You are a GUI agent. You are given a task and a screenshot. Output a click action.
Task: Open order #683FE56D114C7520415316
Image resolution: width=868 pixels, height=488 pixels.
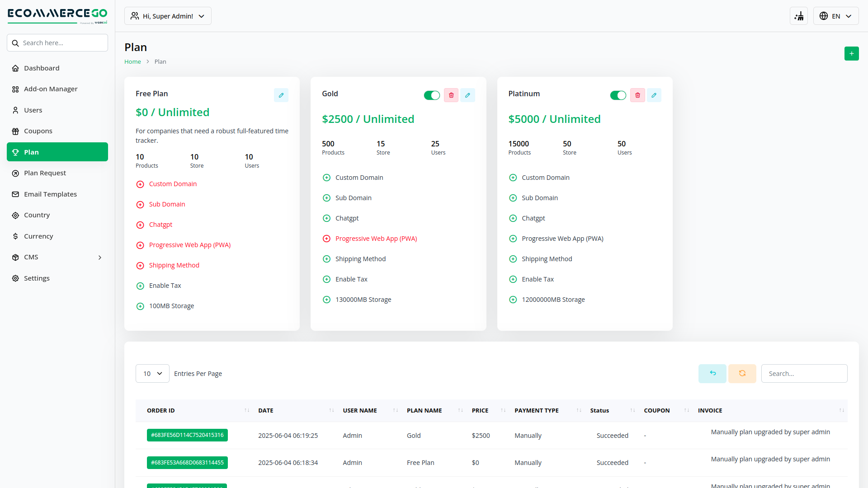187,435
